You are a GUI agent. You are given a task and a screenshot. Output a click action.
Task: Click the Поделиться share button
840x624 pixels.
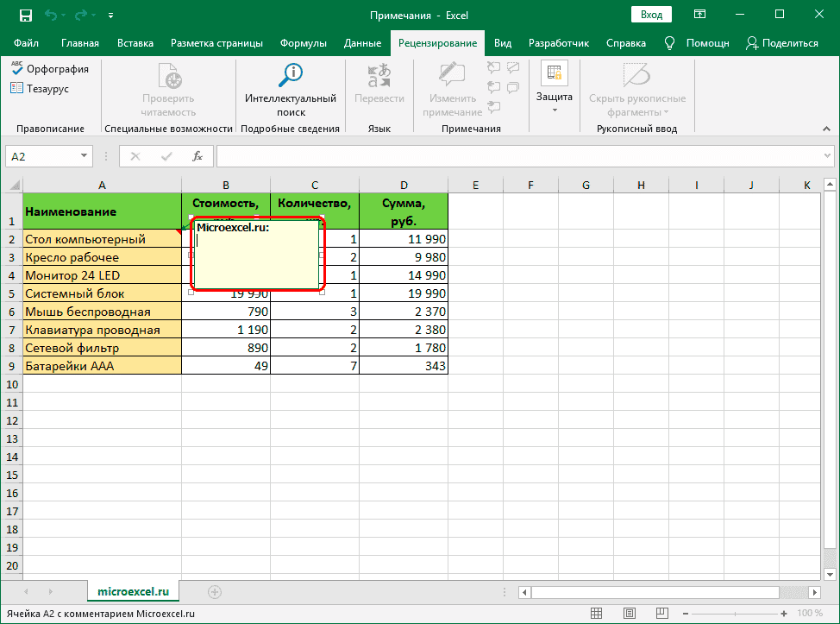coord(782,43)
